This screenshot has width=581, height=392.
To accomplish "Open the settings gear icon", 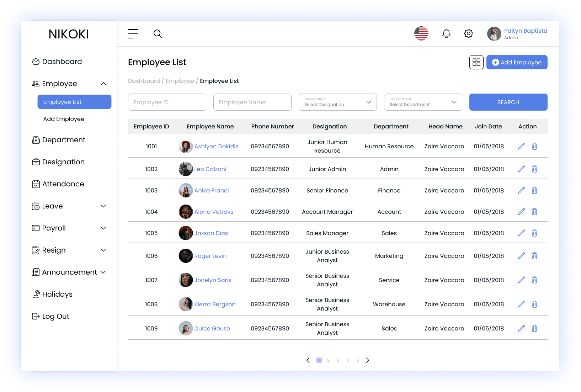I will click(x=469, y=34).
